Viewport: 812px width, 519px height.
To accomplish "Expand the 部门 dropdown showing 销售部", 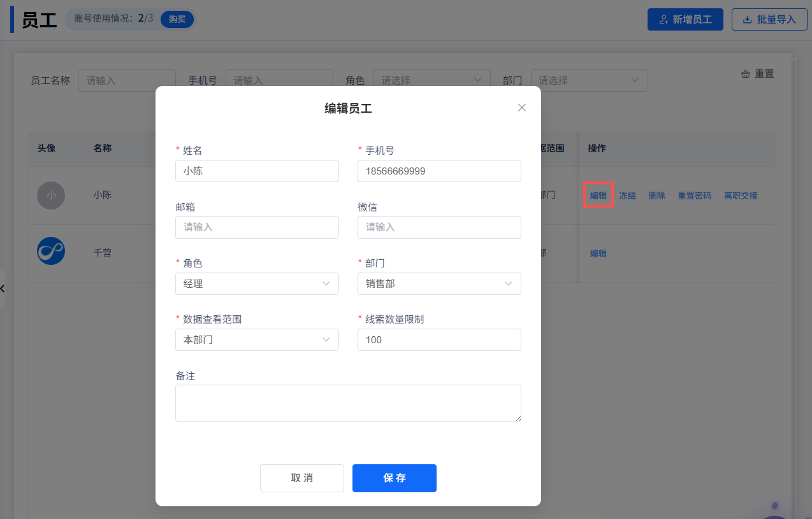I will click(x=439, y=284).
